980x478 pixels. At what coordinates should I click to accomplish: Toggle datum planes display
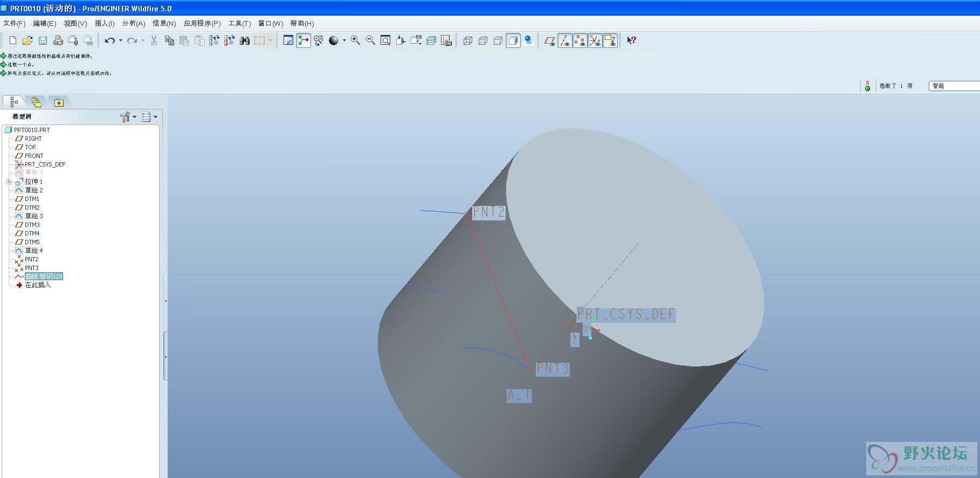[550, 40]
